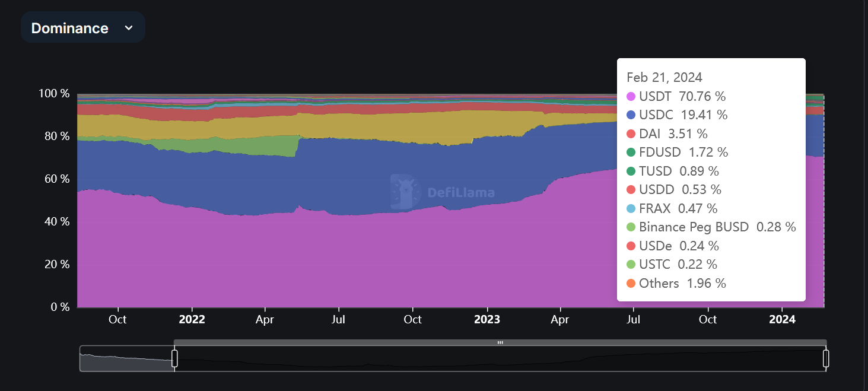Image resolution: width=868 pixels, height=391 pixels.
Task: Select the USDC blue legend dot
Action: [x=631, y=115]
